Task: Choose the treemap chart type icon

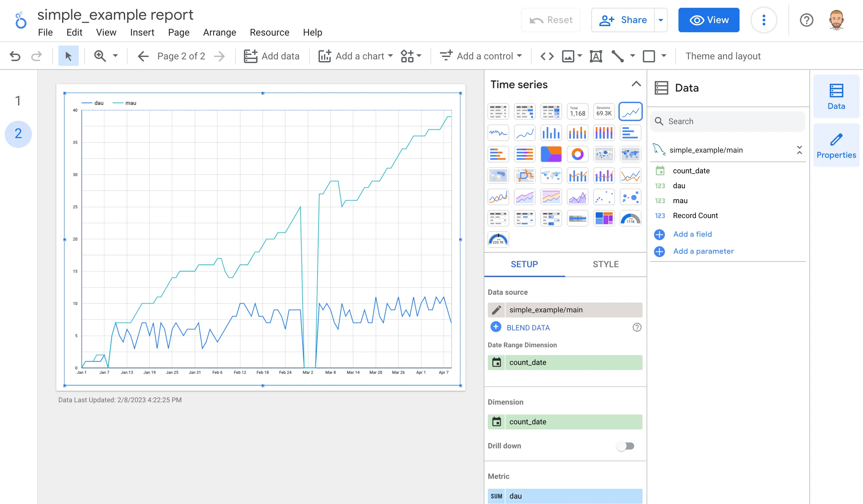Action: [604, 218]
